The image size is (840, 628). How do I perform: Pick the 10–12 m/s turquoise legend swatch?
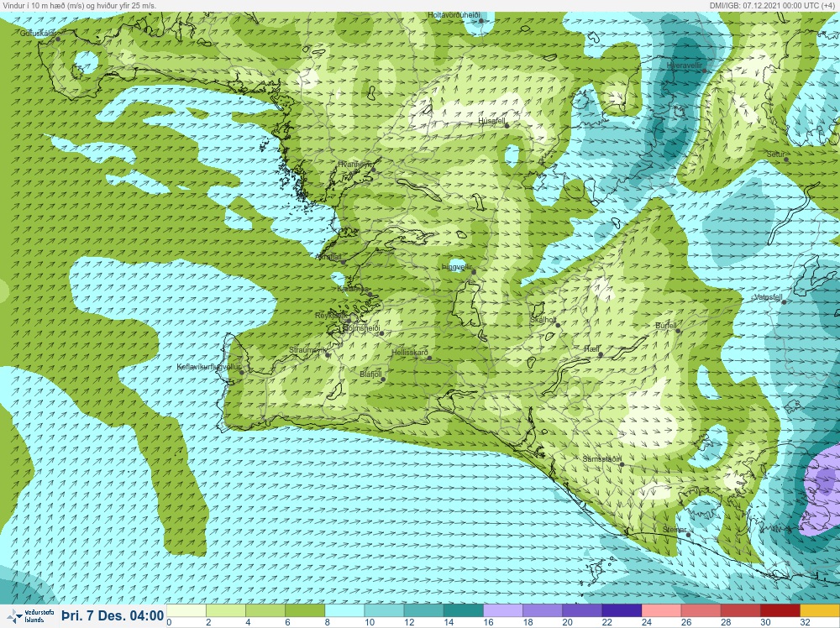point(385,611)
